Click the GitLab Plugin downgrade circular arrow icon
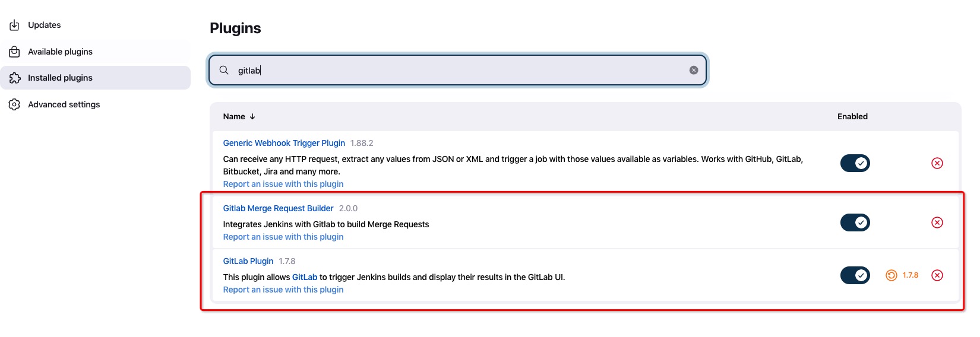This screenshot has height=337, width=980. pyautogui.click(x=892, y=275)
